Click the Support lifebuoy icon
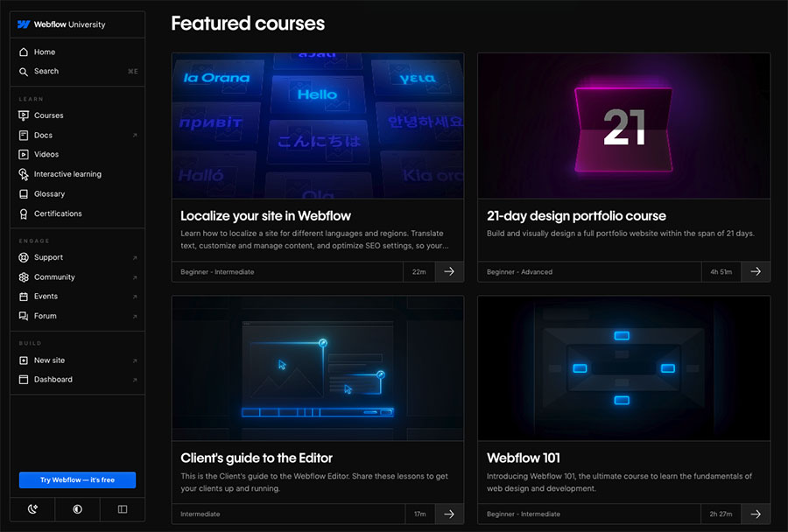788x532 pixels. tap(24, 258)
